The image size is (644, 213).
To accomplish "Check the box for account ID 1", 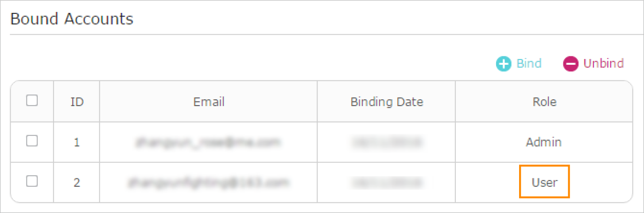I will 32,141.
